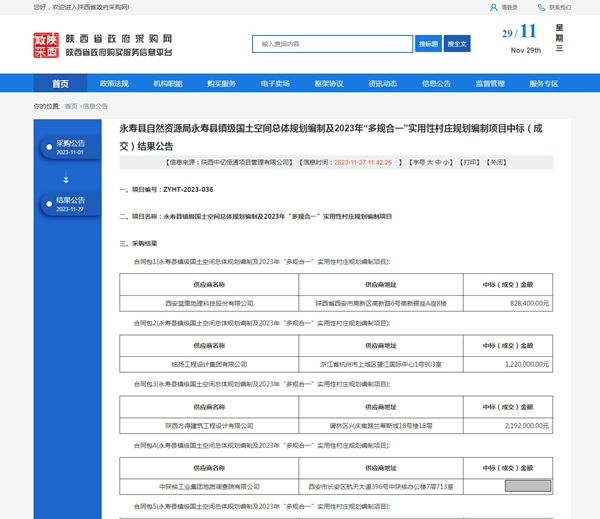
Task: Open 监督管理 navigation menu item
Action: coord(490,83)
